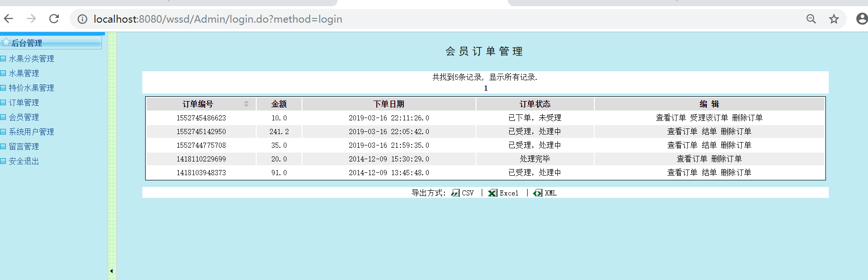
Task: Open 系统用户管理 in the sidebar
Action: [31, 132]
